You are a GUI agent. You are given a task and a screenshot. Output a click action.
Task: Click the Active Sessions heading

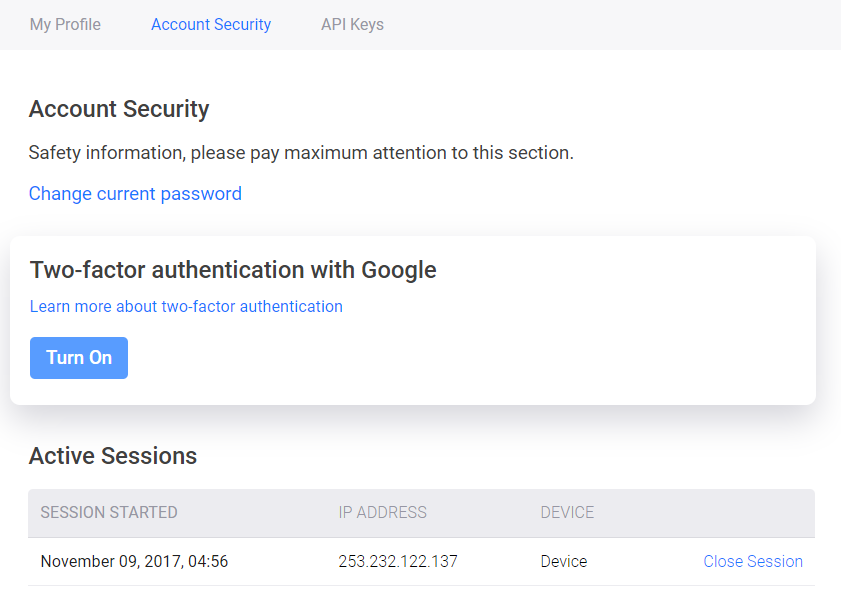click(113, 456)
